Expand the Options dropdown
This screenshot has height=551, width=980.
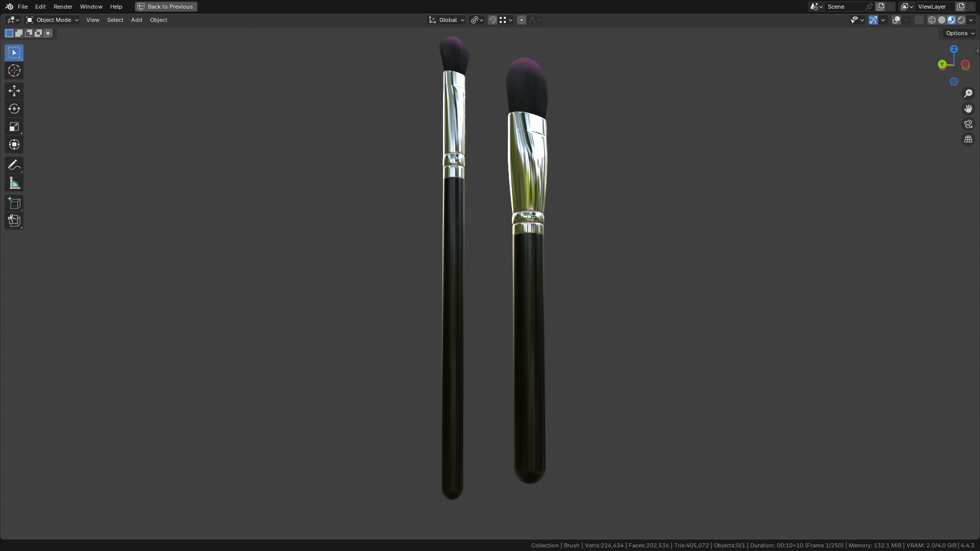pyautogui.click(x=960, y=33)
